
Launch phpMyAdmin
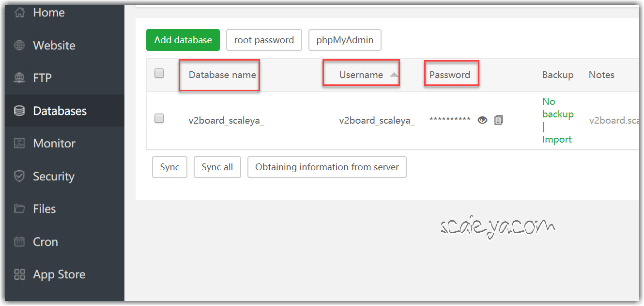tap(345, 40)
